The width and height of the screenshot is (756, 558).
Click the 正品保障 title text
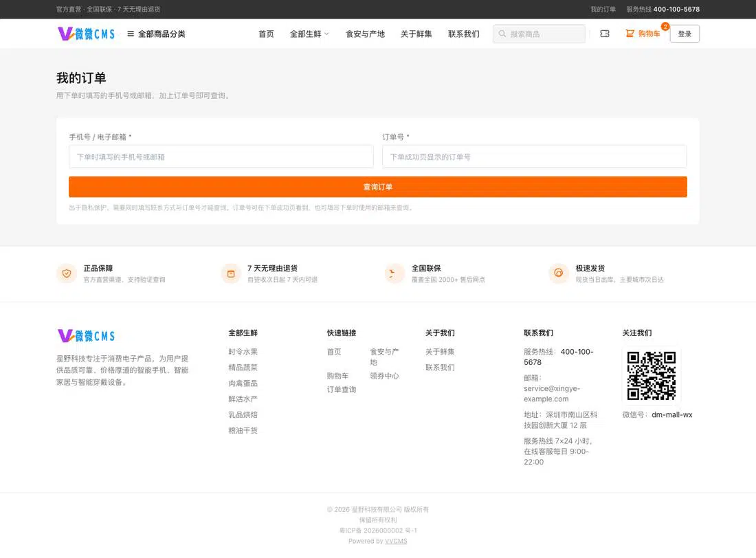(98, 268)
